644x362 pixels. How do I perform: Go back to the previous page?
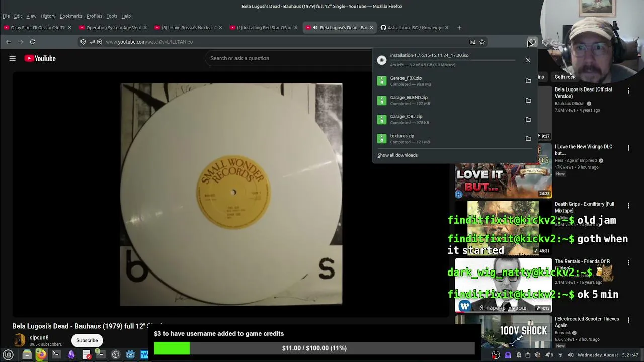click(8, 42)
